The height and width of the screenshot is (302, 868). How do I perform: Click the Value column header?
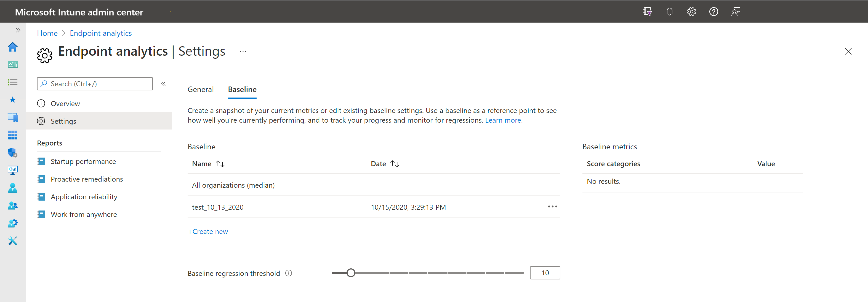tap(766, 164)
